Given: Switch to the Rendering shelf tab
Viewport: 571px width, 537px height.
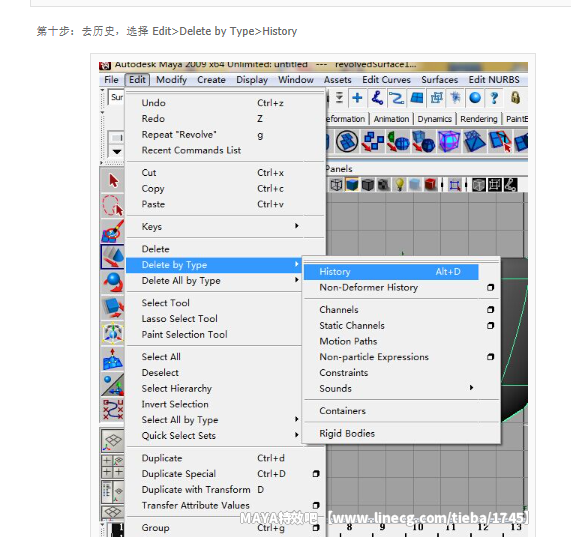Looking at the screenshot, I should click(479, 119).
